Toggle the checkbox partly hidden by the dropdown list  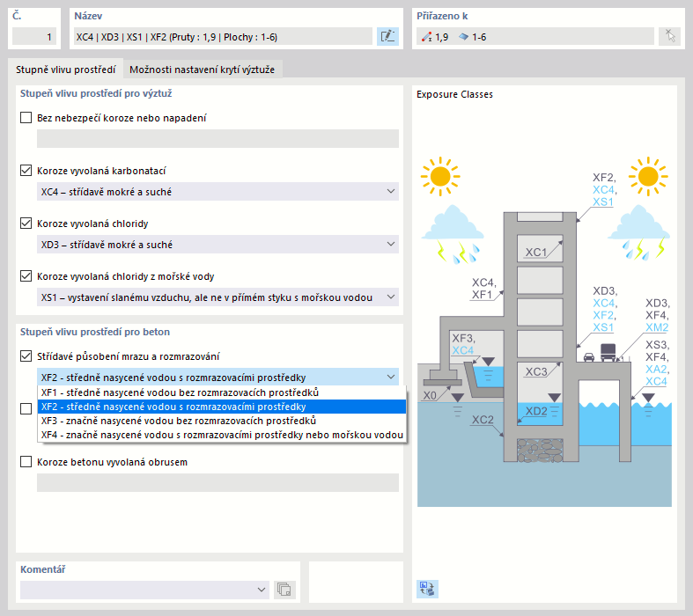(x=26, y=409)
